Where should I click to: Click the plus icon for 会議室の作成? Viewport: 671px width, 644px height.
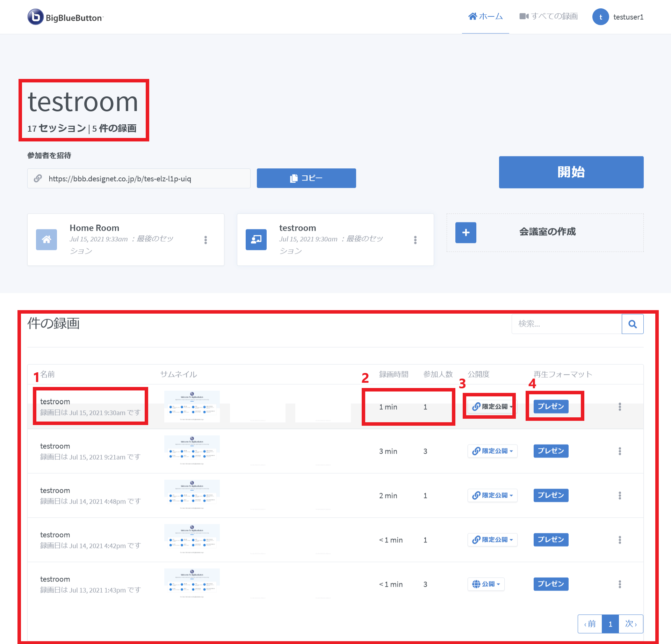pyautogui.click(x=466, y=233)
